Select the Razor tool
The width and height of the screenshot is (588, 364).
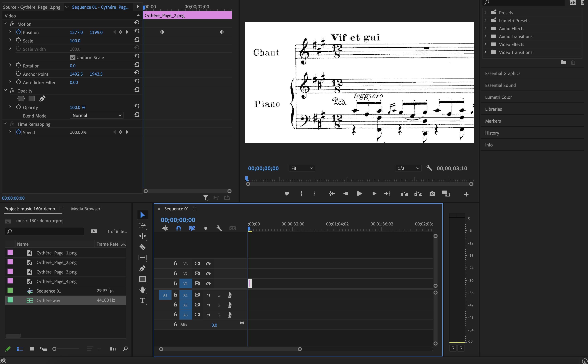pyautogui.click(x=142, y=247)
